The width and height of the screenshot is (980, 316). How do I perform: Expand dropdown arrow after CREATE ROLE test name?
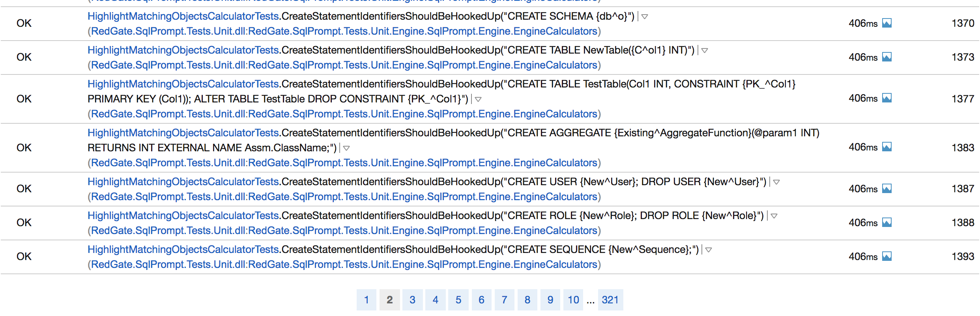(x=774, y=216)
